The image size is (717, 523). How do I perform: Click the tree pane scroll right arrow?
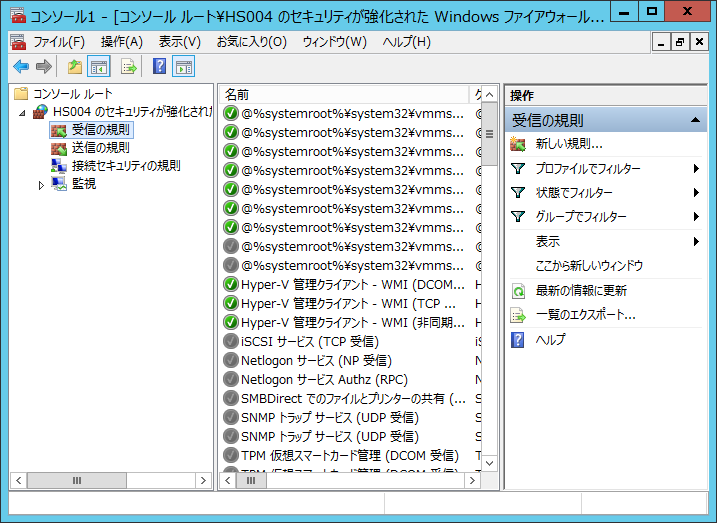[203, 480]
